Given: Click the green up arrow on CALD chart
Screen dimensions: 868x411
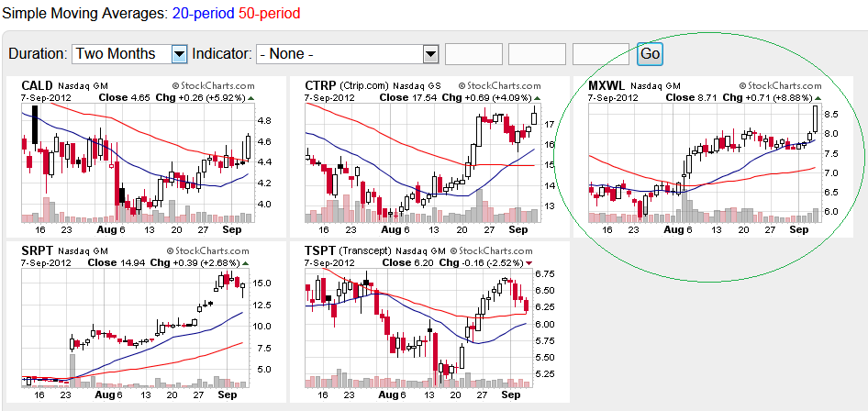Looking at the screenshot, I should click(250, 98).
